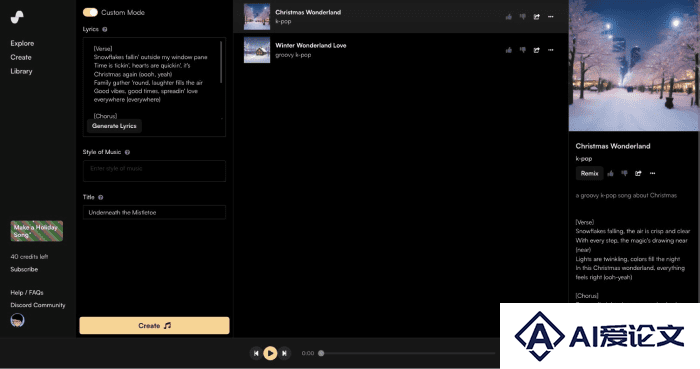Click the Style of Music input field
The width and height of the screenshot is (700, 369).
[154, 170]
